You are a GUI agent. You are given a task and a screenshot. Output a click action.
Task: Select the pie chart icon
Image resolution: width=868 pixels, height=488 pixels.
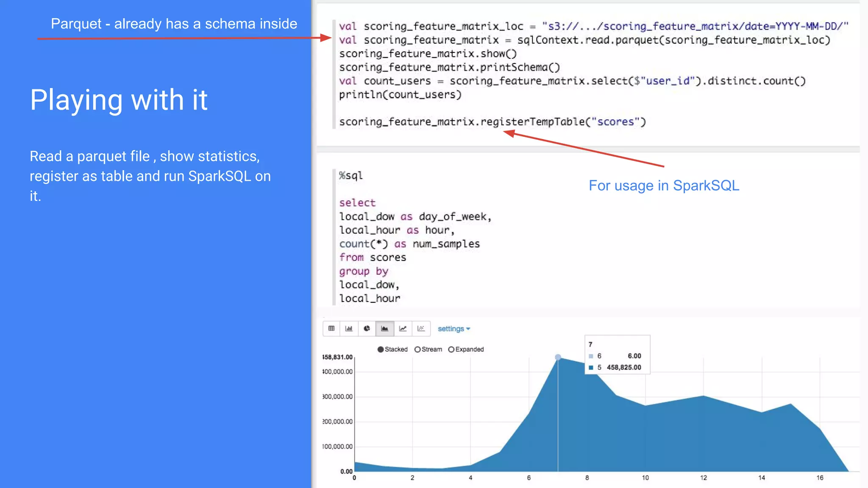click(x=367, y=329)
